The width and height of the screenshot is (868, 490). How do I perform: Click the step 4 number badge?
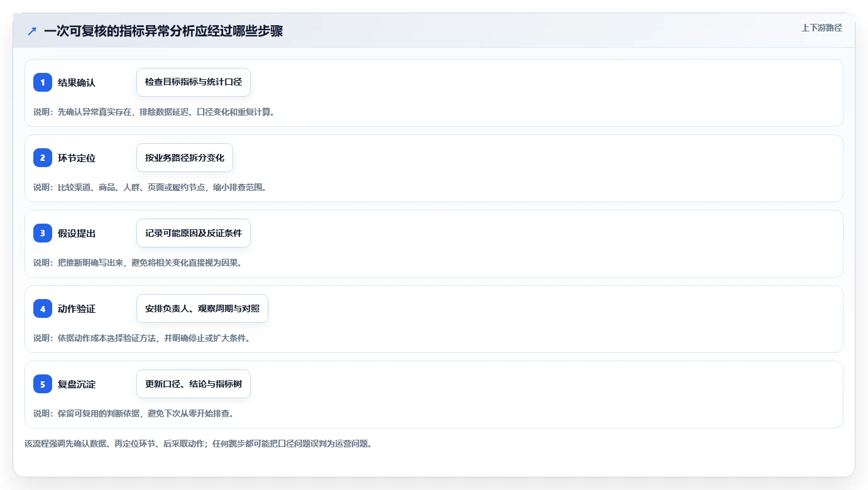pos(43,308)
